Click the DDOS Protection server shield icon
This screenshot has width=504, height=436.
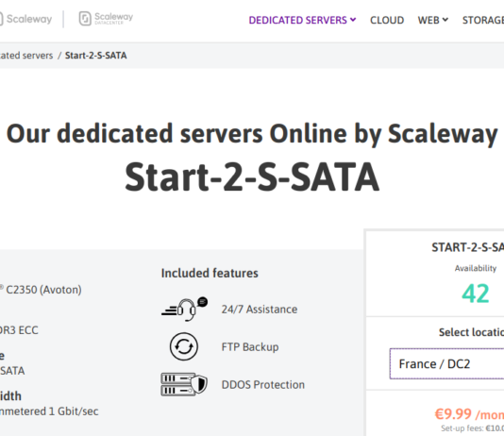184,384
